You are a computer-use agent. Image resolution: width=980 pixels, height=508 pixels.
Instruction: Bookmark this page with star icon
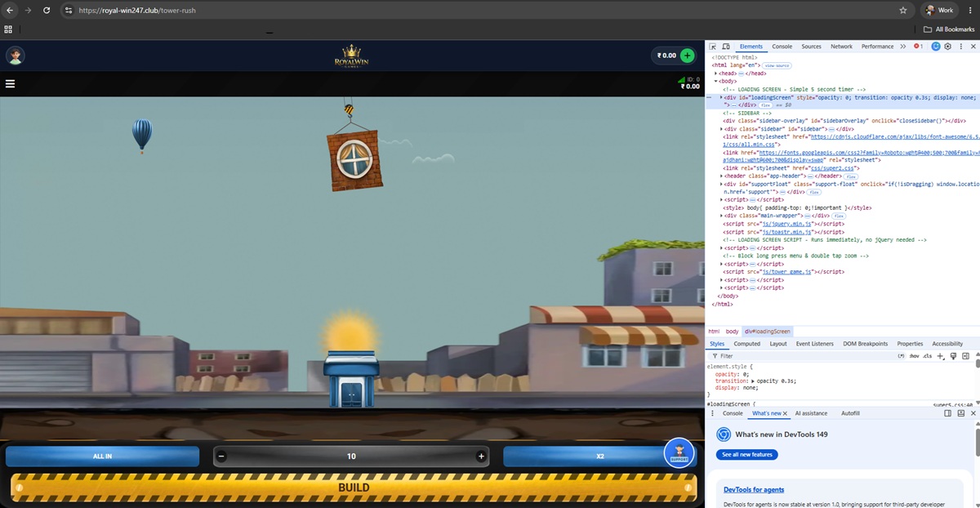[902, 11]
